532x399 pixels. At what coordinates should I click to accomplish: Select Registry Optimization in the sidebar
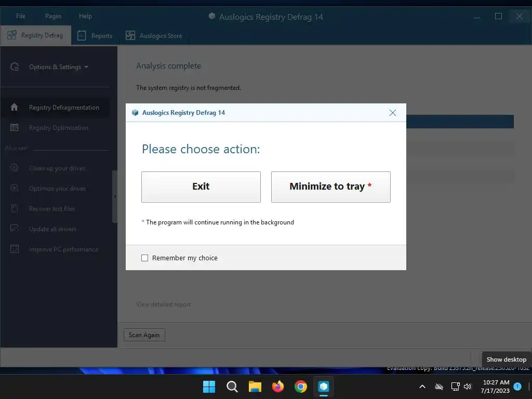(59, 128)
